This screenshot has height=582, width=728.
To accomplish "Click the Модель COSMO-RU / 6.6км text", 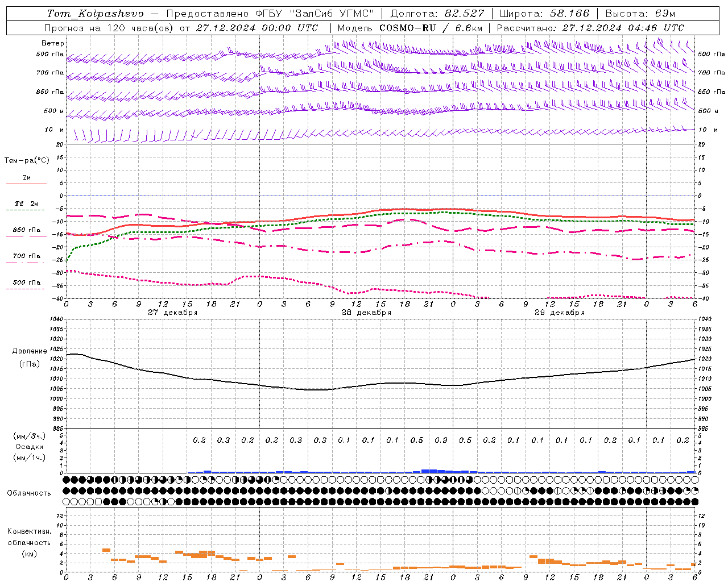I will (x=410, y=28).
